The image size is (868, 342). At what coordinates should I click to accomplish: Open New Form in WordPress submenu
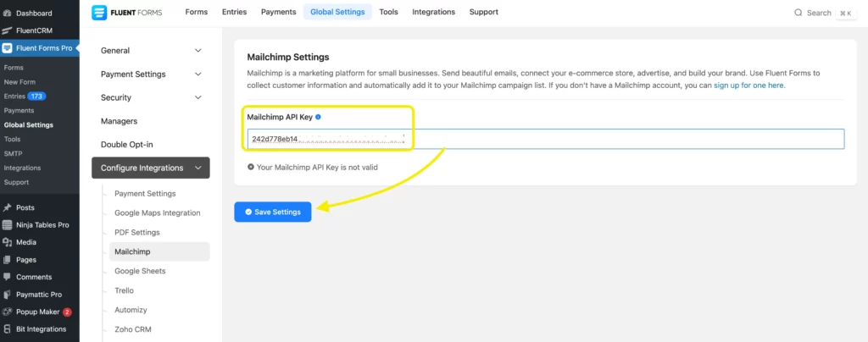[x=19, y=82]
